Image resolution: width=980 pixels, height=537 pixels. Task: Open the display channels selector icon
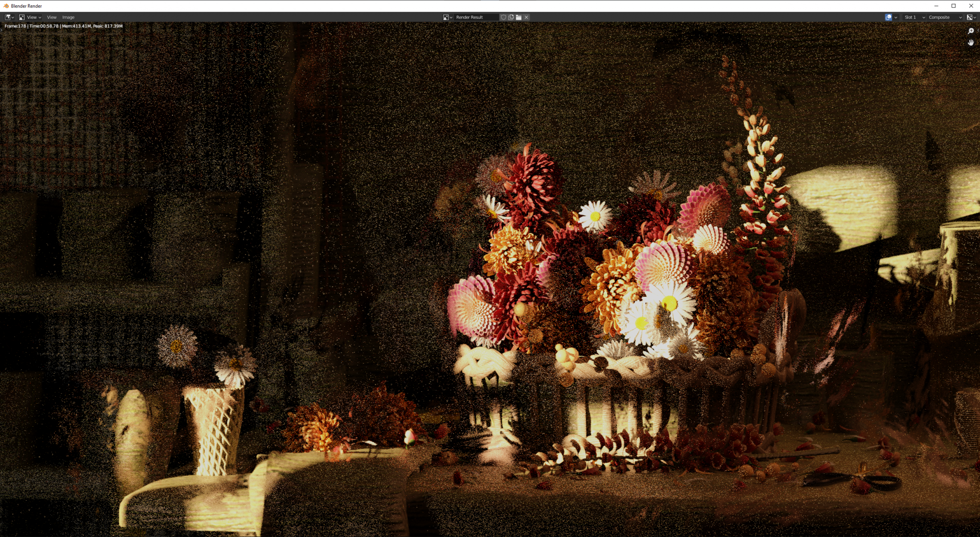(971, 17)
